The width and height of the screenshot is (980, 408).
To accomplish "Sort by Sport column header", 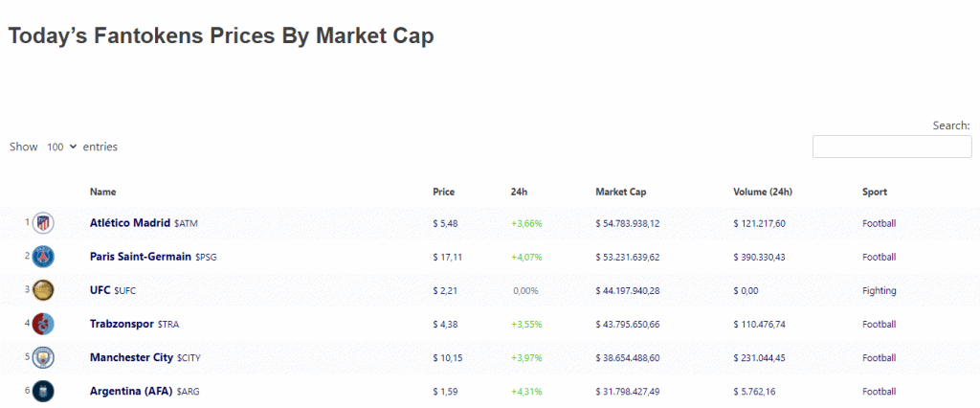I will [875, 193].
